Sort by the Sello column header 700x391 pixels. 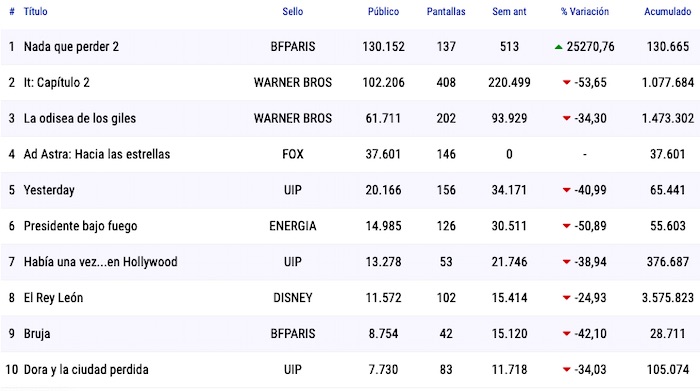click(293, 12)
